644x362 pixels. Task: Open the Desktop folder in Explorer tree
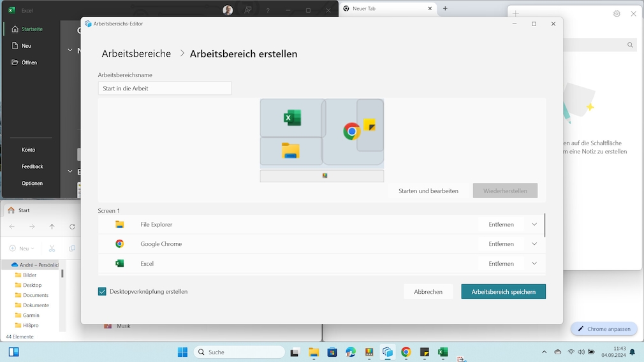(28, 285)
